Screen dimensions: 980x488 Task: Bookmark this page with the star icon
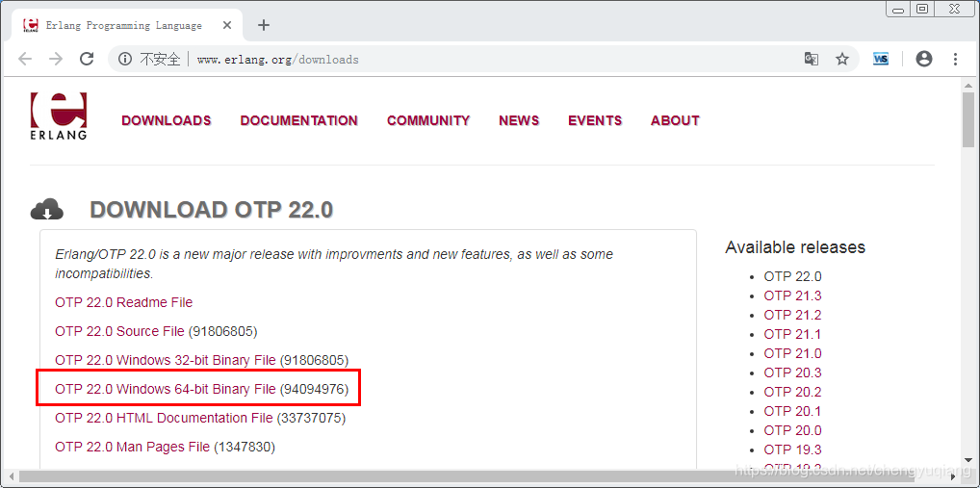(x=842, y=60)
